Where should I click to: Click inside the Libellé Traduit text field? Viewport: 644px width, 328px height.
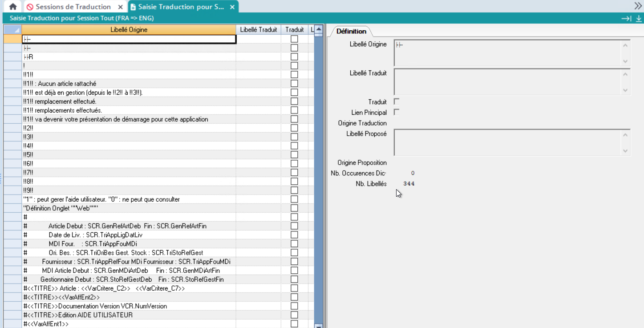[507, 81]
